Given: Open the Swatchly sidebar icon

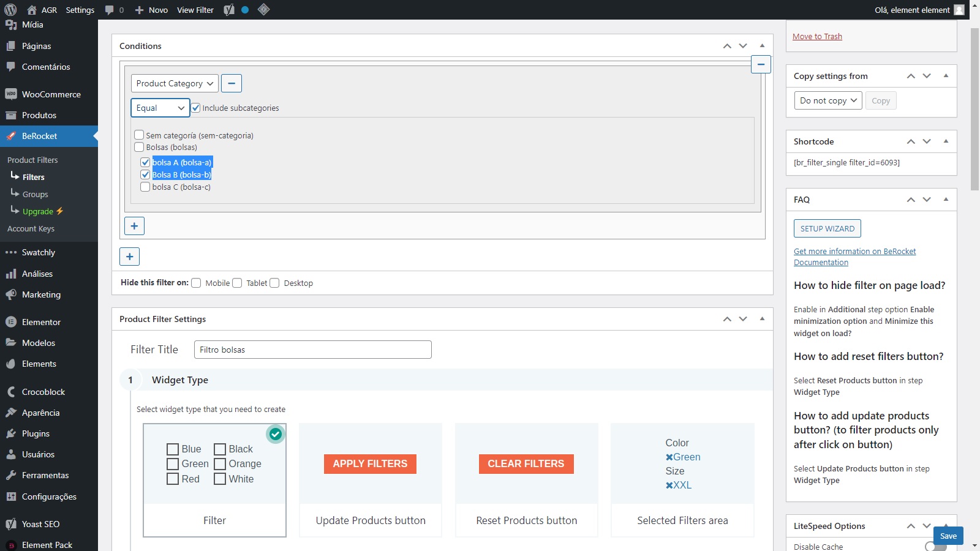Looking at the screenshot, I should (10, 252).
